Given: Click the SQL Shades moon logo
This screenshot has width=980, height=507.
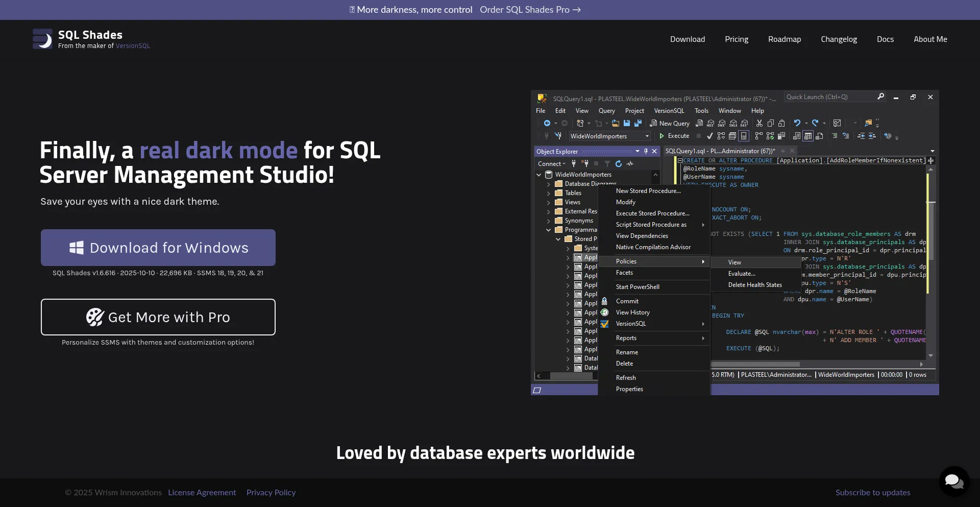Looking at the screenshot, I should tap(43, 39).
